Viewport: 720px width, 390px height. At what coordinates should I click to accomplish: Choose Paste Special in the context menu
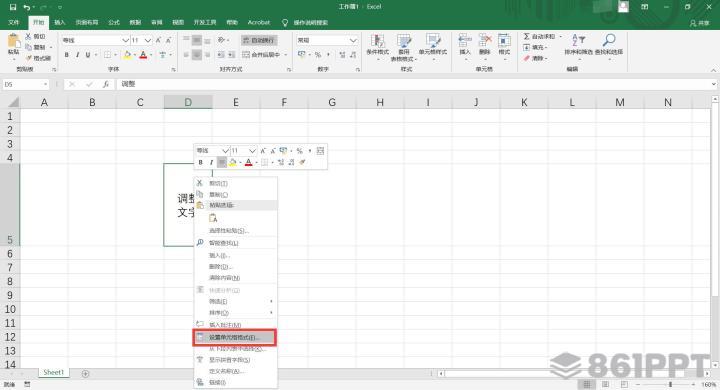point(235,231)
